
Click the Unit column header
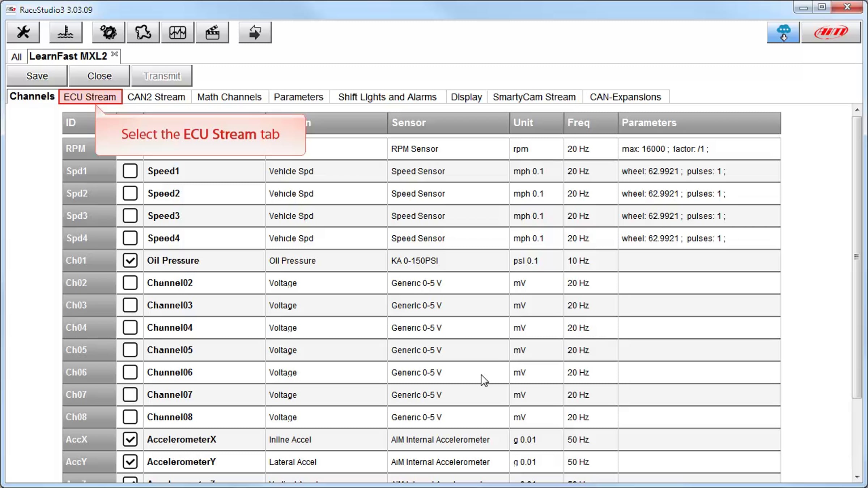(537, 123)
